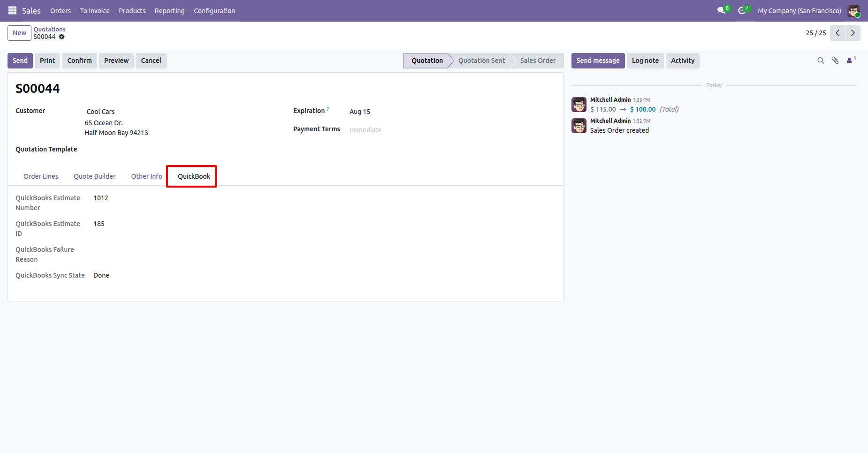Screen dimensions: 868x453
Task: Print the quotation
Action: click(x=47, y=60)
